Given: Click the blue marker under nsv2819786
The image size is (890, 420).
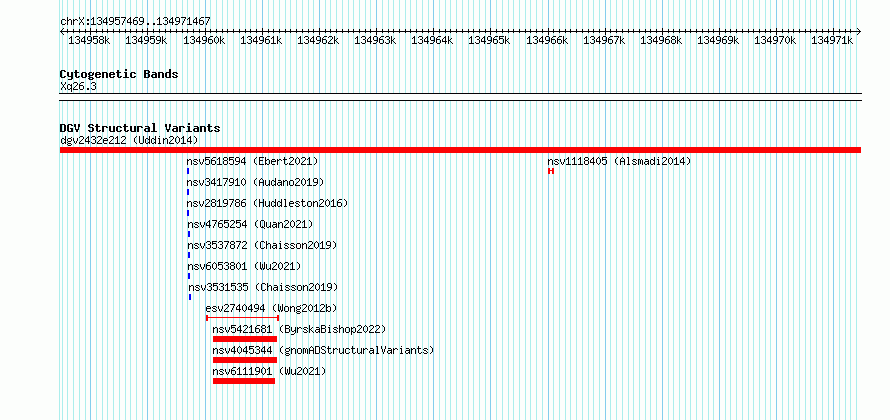Looking at the screenshot, I should click(188, 213).
